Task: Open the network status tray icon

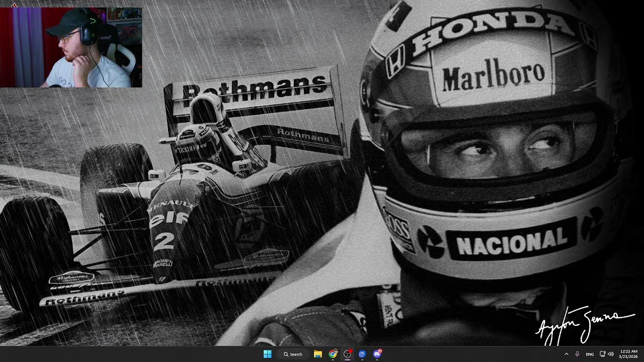Action: click(x=603, y=354)
